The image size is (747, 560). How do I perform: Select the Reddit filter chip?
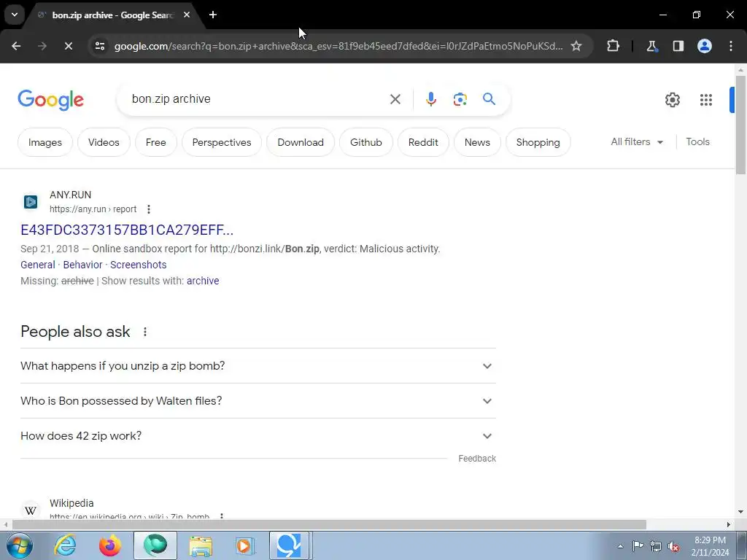tap(423, 142)
